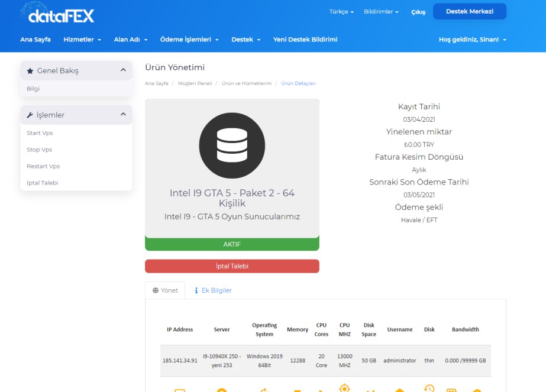Expand the Destek menu
The image size is (546, 392).
[x=246, y=40]
